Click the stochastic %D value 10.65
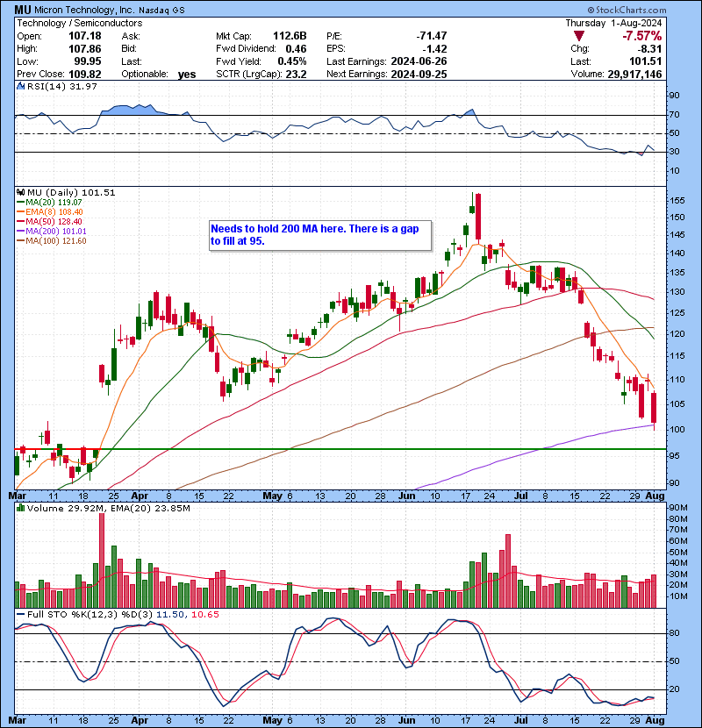Screen dimensions: 702x728 pyautogui.click(x=204, y=614)
